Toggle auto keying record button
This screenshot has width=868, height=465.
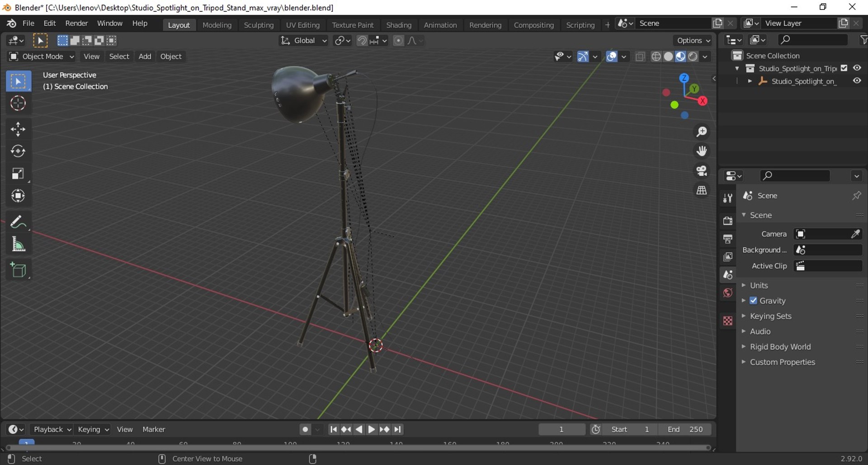click(306, 429)
